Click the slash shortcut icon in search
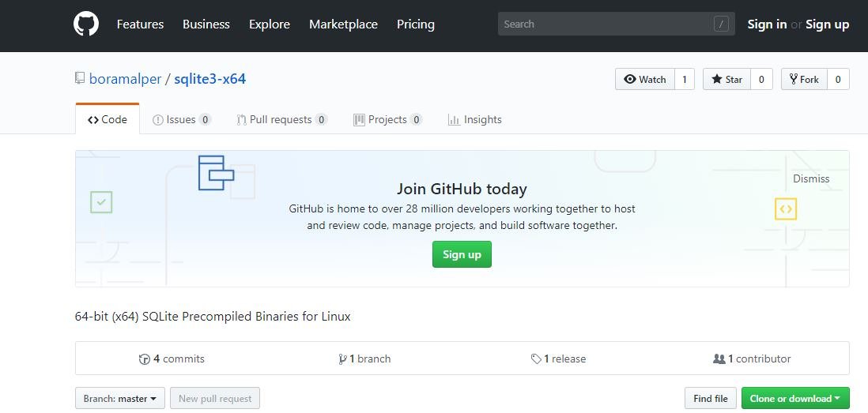Image resolution: width=868 pixels, height=413 pixels. (x=721, y=24)
